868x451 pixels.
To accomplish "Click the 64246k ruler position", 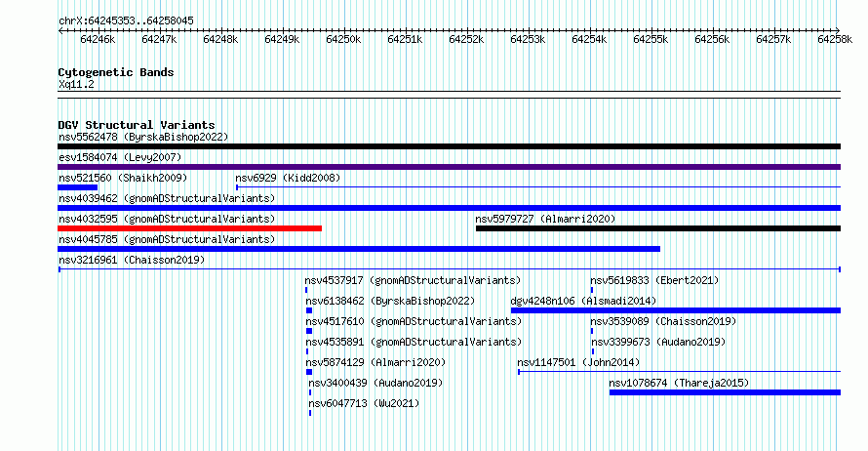I will point(98,39).
